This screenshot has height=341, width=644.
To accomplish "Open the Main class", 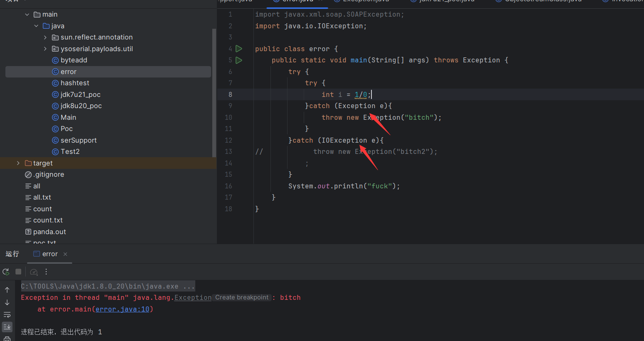I will pos(69,117).
